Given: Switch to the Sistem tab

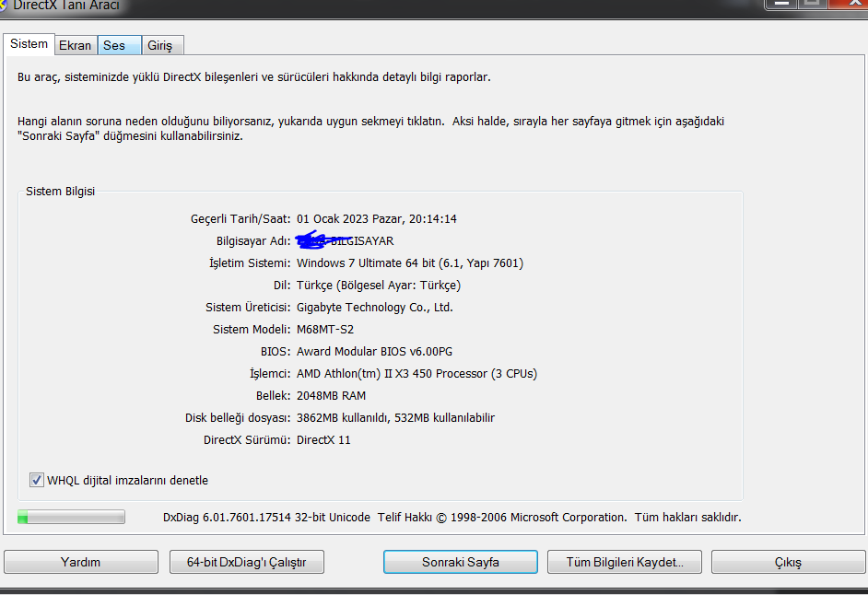Looking at the screenshot, I should (29, 44).
